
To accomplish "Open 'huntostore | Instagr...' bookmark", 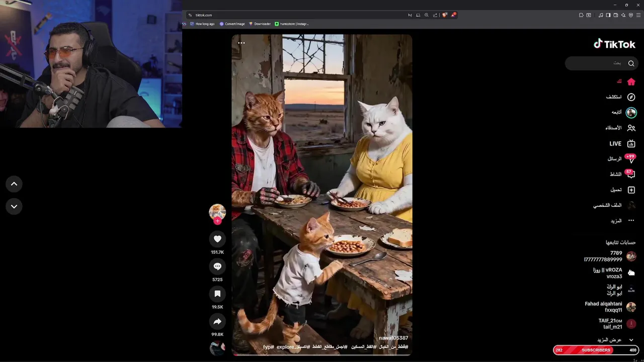I will 292,24.
